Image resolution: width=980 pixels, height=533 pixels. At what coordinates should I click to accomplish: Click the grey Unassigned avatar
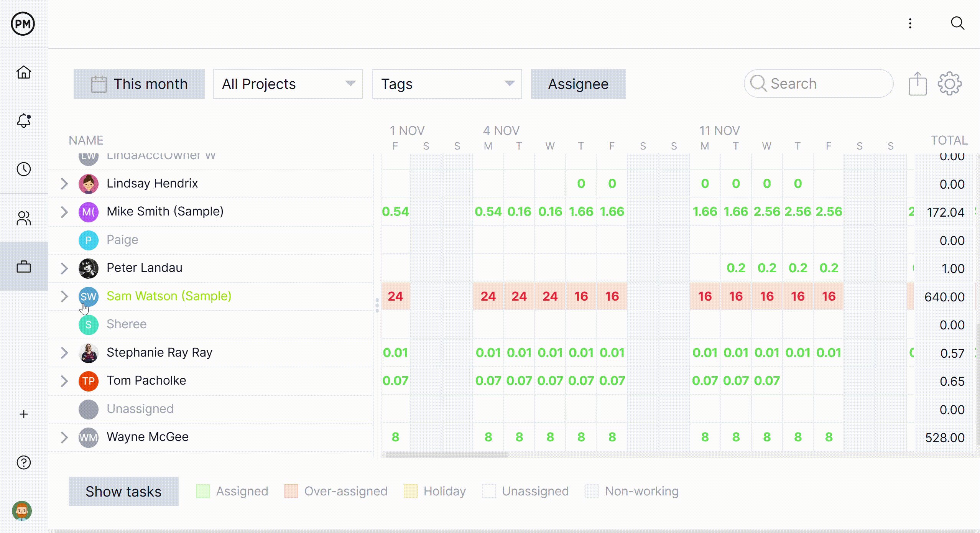89,409
